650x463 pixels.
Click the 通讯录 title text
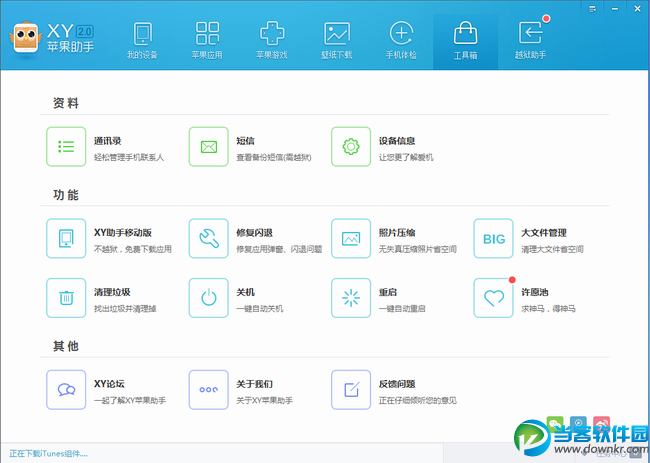107,141
